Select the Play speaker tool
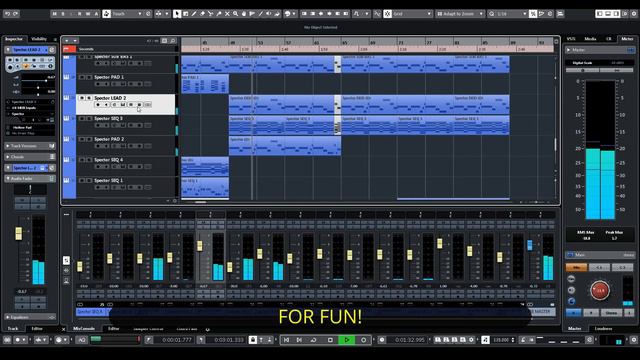 tap(269, 14)
